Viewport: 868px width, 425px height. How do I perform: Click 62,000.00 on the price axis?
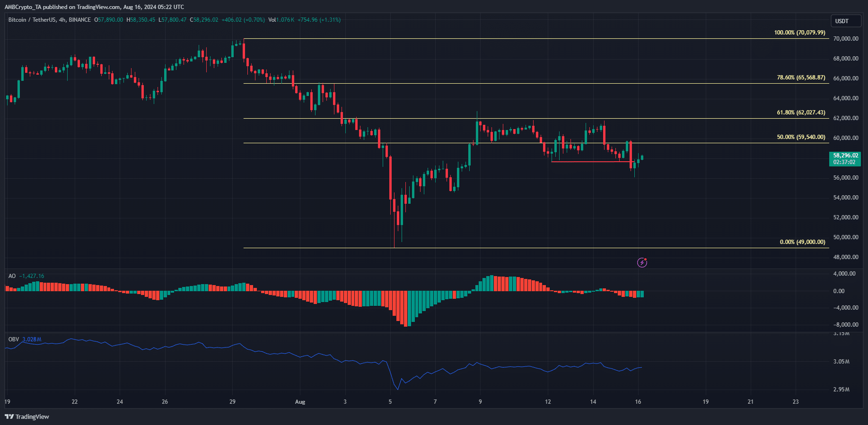(846, 118)
